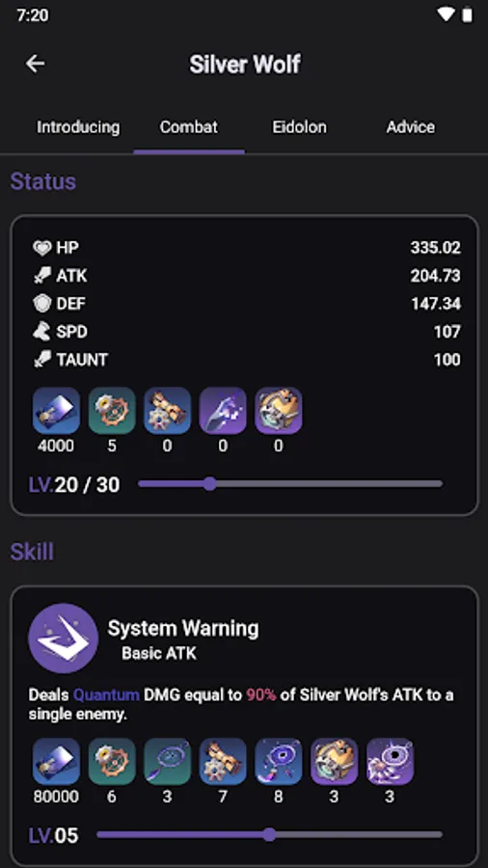Go to the Advice tab
This screenshot has width=488, height=868.
411,127
